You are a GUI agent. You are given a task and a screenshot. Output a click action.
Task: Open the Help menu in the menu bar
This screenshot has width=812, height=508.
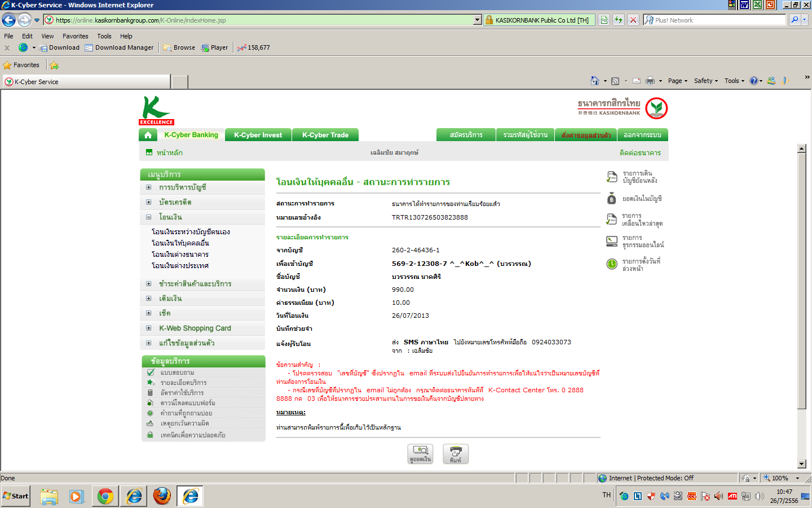[x=126, y=36]
